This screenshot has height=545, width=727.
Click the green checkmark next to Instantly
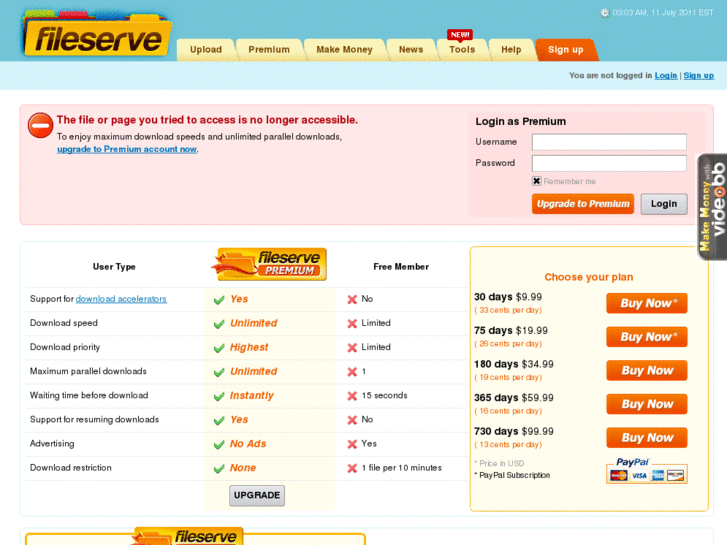(x=219, y=396)
